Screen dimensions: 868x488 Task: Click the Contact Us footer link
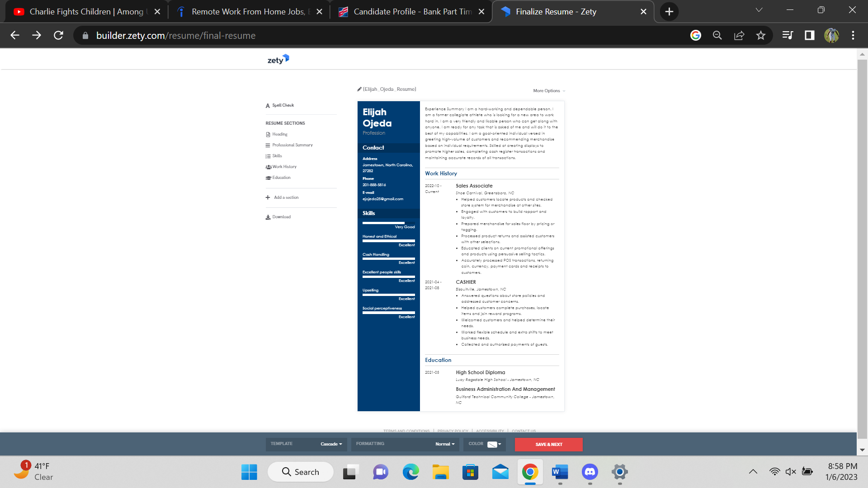pyautogui.click(x=524, y=431)
